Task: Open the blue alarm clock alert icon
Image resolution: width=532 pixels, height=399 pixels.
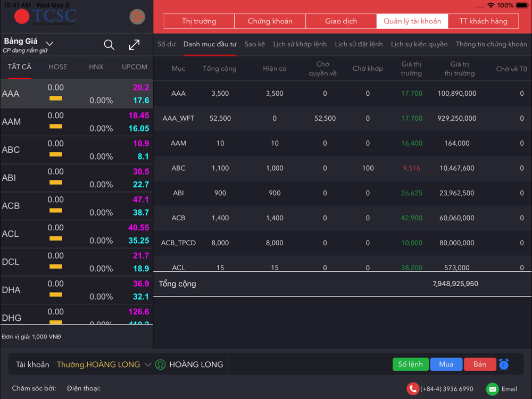Action: pos(504,364)
